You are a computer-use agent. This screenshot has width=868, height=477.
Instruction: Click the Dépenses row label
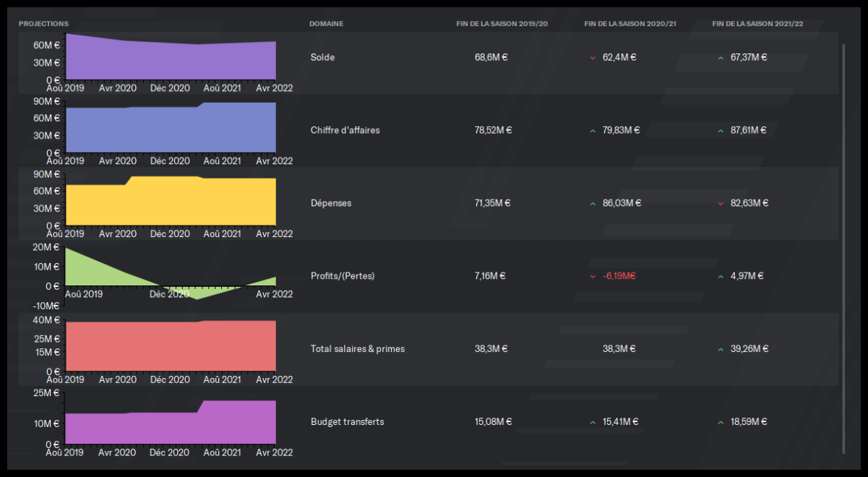[x=331, y=203]
